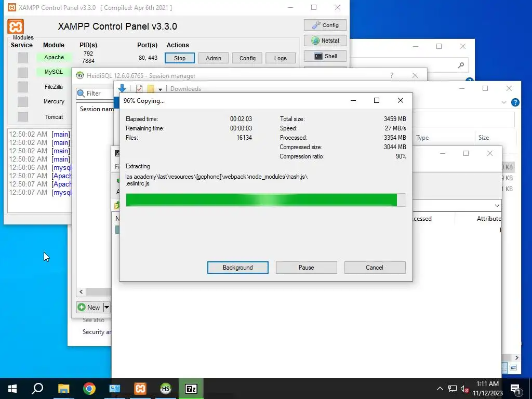The height and width of the screenshot is (399, 532).
Task: Click the Apache module label
Action: coord(54,57)
